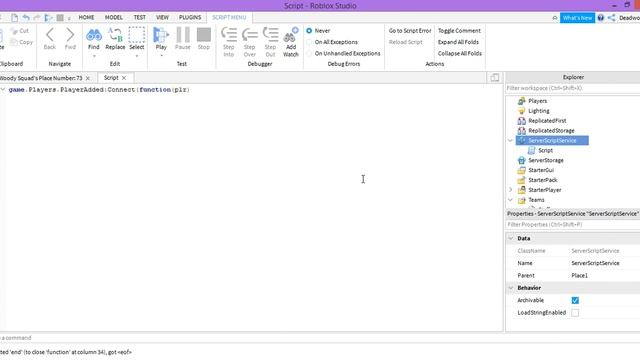This screenshot has width=640, height=360.
Task: Select On Unhandled Exceptions option
Action: coord(309,53)
